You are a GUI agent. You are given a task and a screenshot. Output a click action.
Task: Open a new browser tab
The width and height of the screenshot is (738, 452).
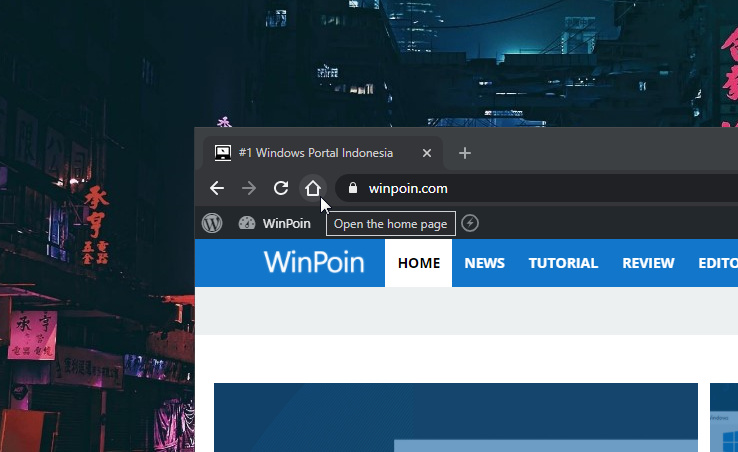click(x=465, y=153)
